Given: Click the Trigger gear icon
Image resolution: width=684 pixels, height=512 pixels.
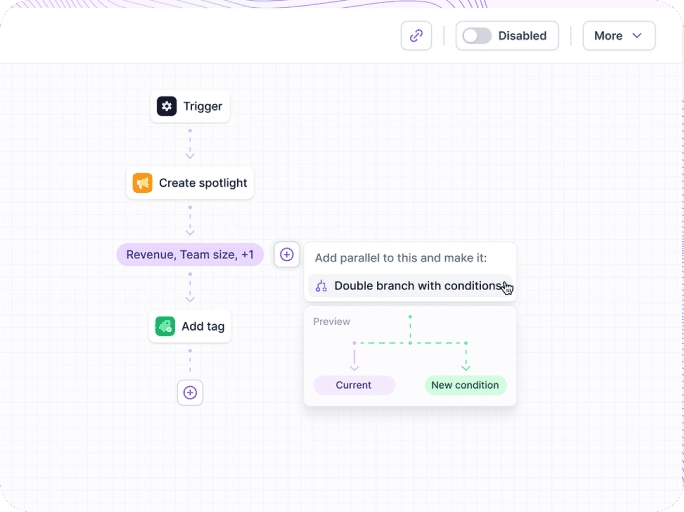Looking at the screenshot, I should (167, 106).
